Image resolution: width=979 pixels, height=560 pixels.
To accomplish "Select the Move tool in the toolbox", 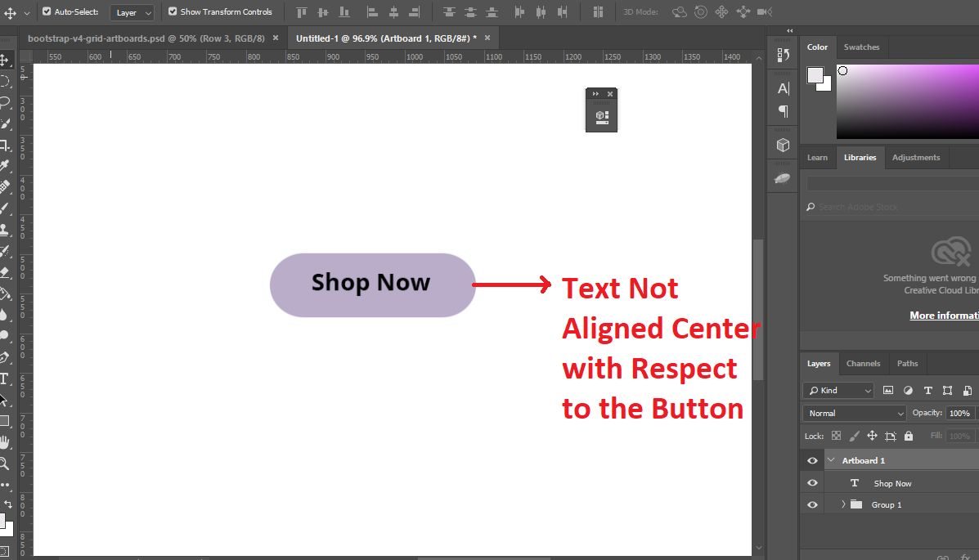I will point(4,60).
